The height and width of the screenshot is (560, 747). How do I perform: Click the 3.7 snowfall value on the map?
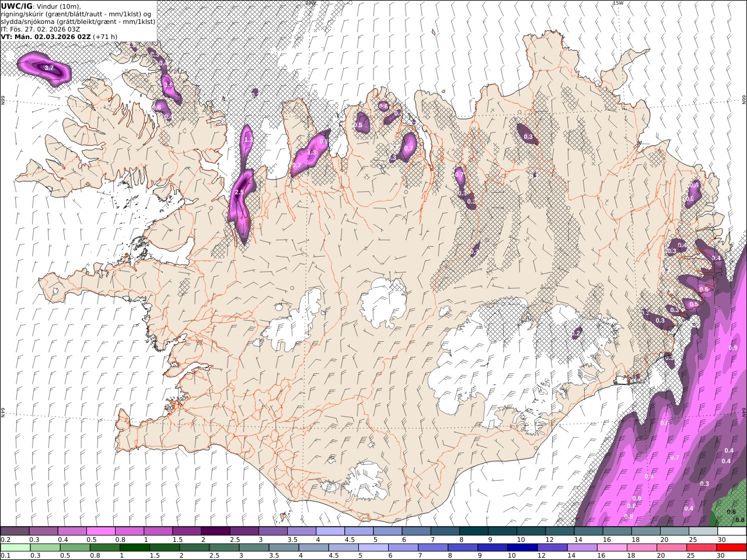click(x=49, y=68)
